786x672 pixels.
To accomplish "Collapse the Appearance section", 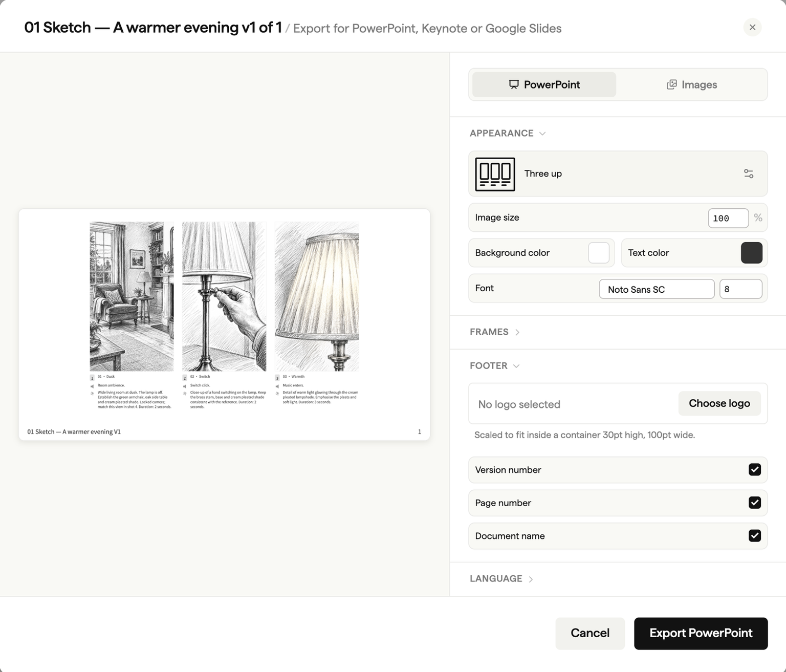I will click(x=508, y=133).
